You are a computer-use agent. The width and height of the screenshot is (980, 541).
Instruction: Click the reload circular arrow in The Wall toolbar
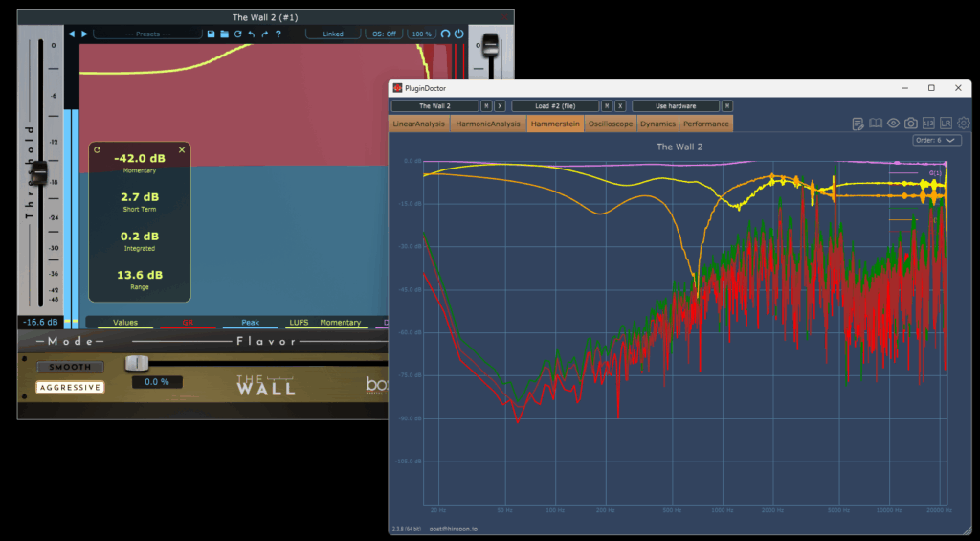(238, 34)
